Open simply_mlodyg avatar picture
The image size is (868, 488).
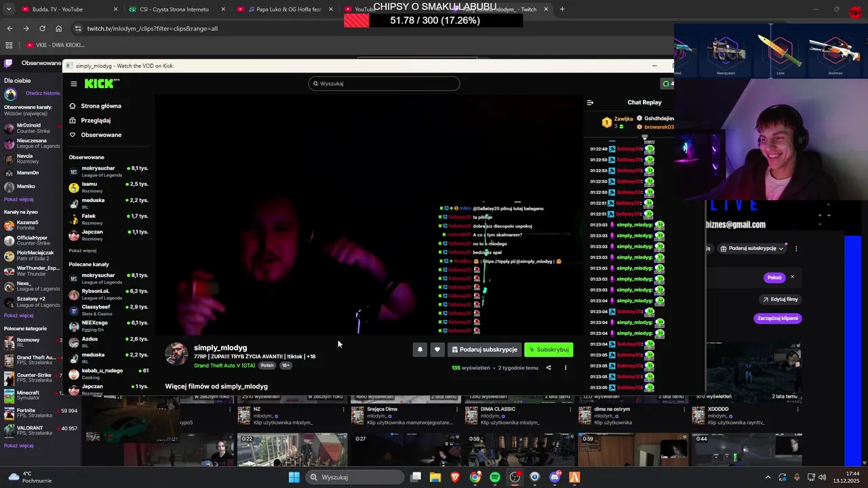click(x=176, y=354)
